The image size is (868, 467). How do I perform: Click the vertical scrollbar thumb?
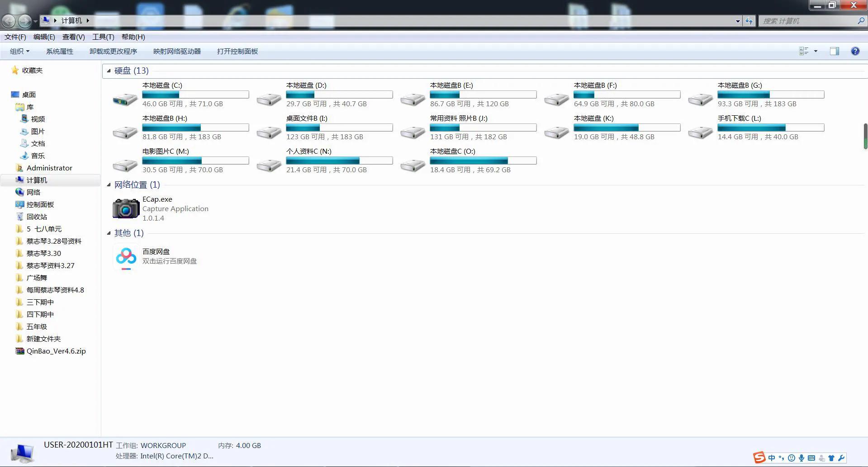pos(866,136)
